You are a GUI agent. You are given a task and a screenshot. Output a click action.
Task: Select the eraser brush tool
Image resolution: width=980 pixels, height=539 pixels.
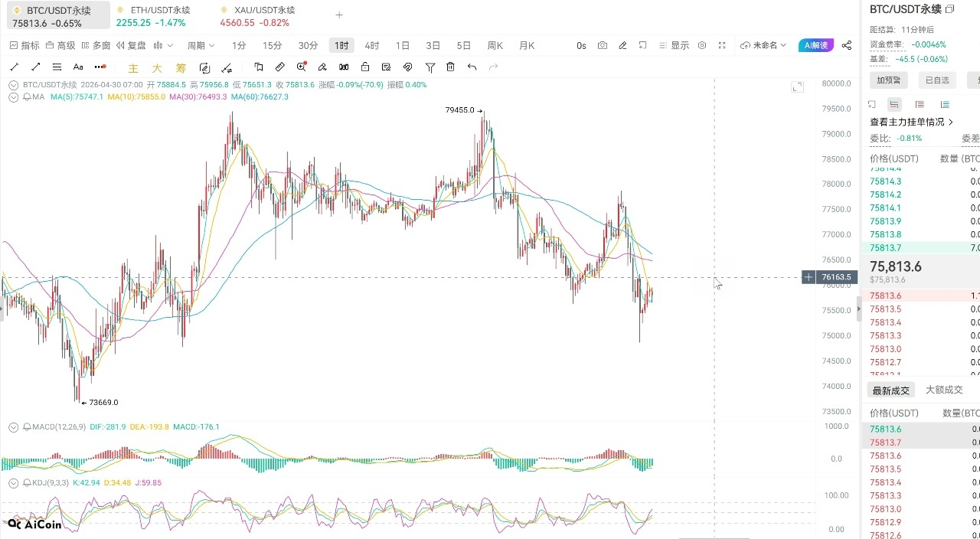pos(322,67)
